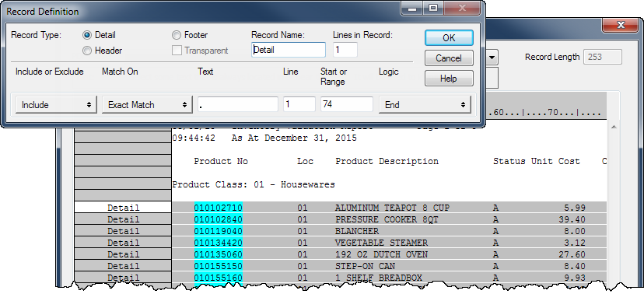Click the unit cost 27.60

[x=572, y=254]
